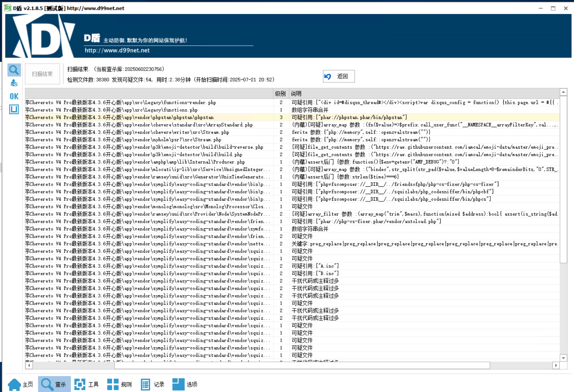Sort by the 级别 column header
The height and width of the screenshot is (392, 574).
280,94
